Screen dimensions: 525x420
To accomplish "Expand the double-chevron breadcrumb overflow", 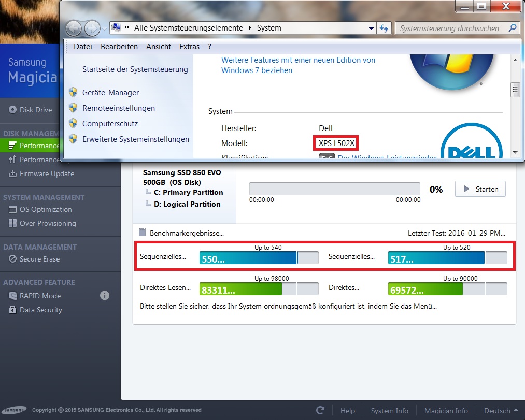I will pos(127,27).
